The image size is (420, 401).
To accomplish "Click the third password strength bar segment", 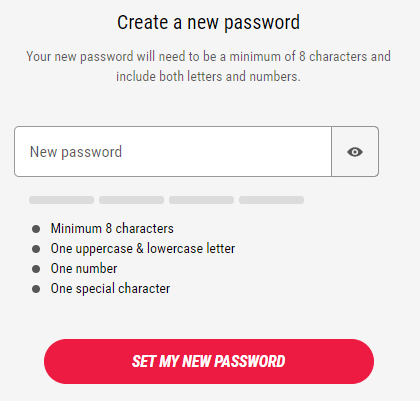I will pos(201,200).
